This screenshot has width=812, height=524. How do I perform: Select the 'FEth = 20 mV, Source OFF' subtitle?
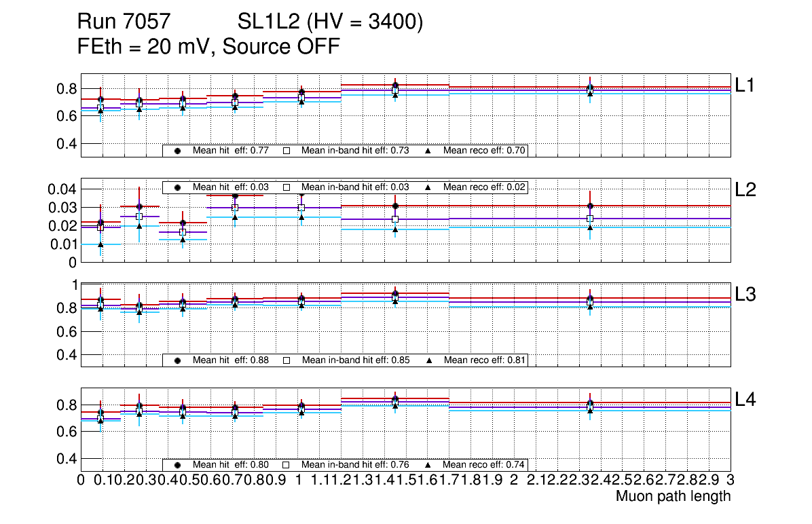208,47
